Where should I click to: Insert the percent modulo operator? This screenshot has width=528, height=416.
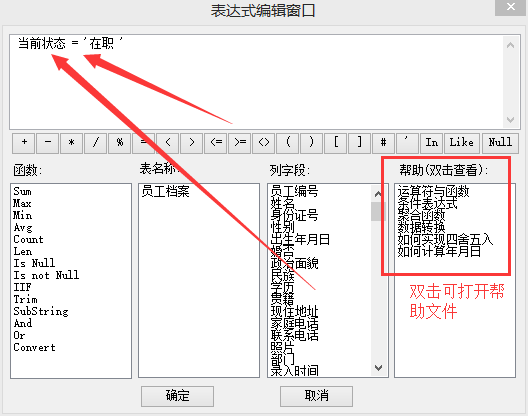coord(120,143)
